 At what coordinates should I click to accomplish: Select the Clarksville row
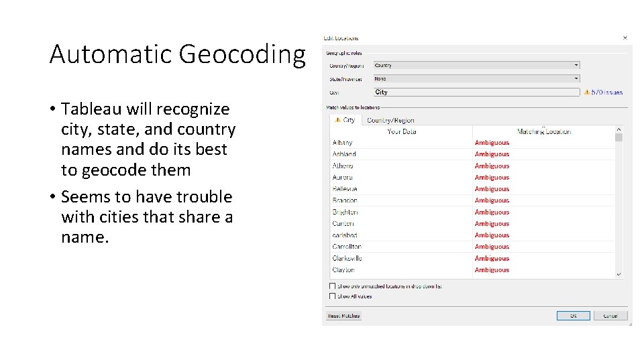(472, 258)
